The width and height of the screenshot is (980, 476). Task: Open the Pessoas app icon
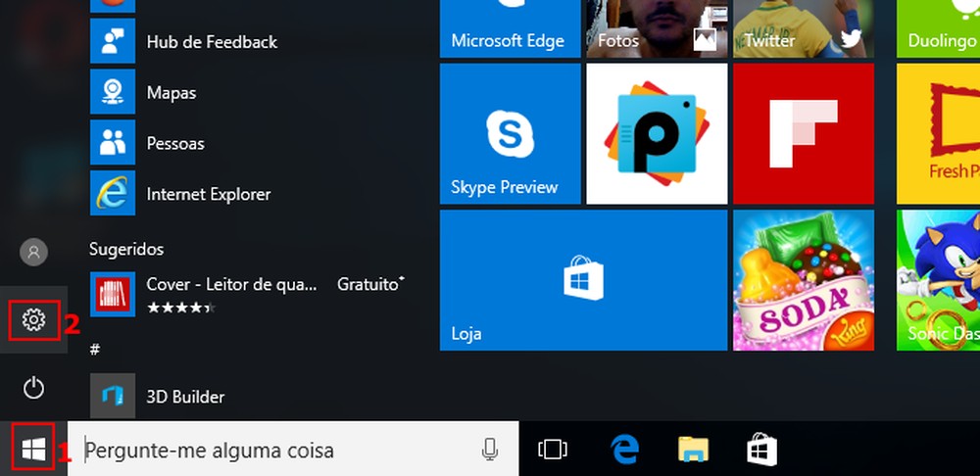pos(113,142)
